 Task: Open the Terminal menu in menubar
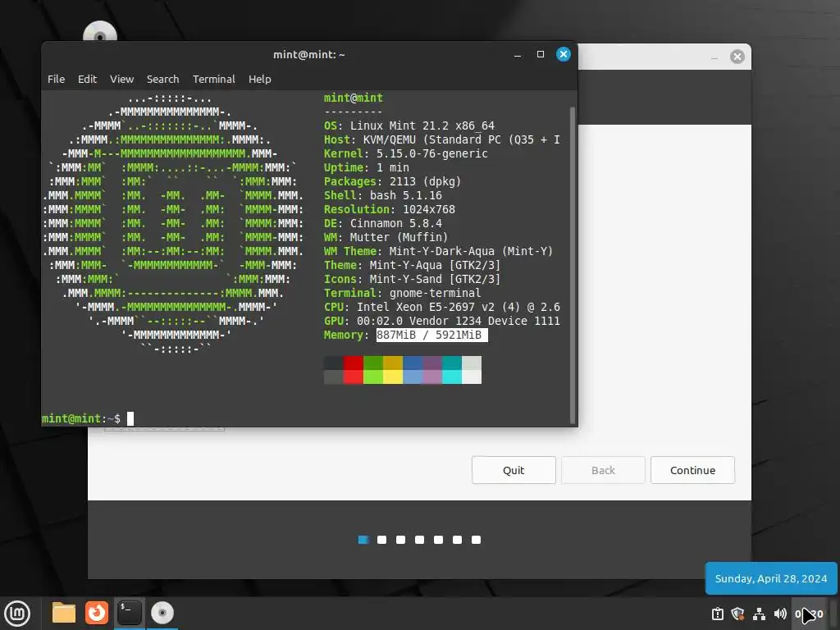pos(214,80)
